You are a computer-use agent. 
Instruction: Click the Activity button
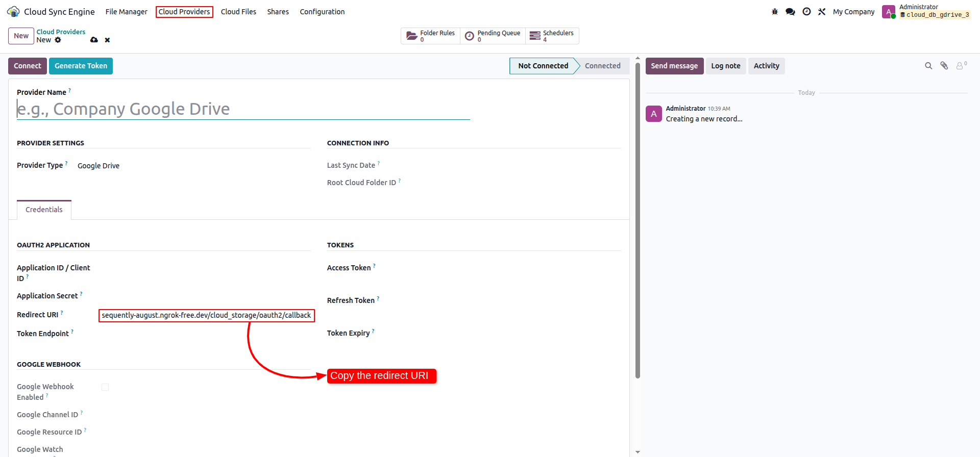(x=766, y=66)
